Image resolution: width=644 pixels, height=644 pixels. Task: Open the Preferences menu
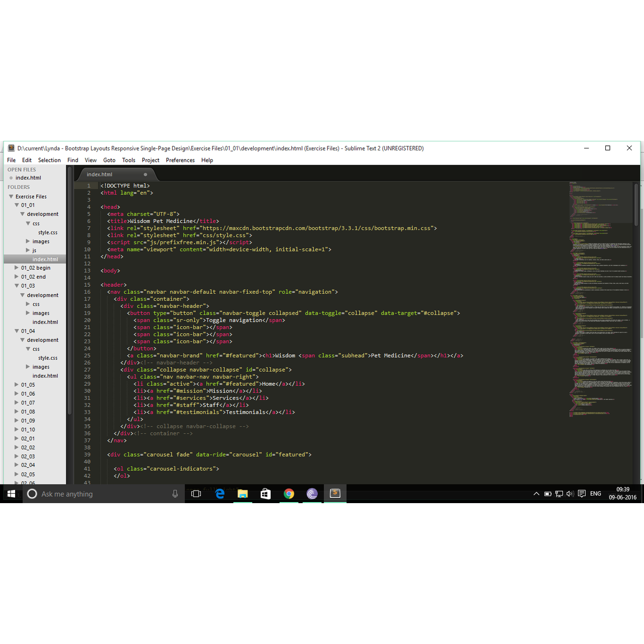click(180, 160)
